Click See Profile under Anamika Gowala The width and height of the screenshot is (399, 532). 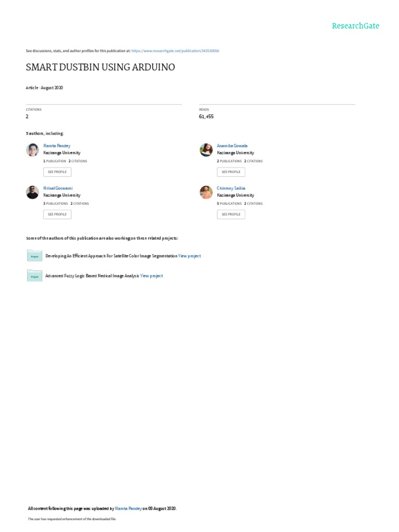click(x=231, y=172)
